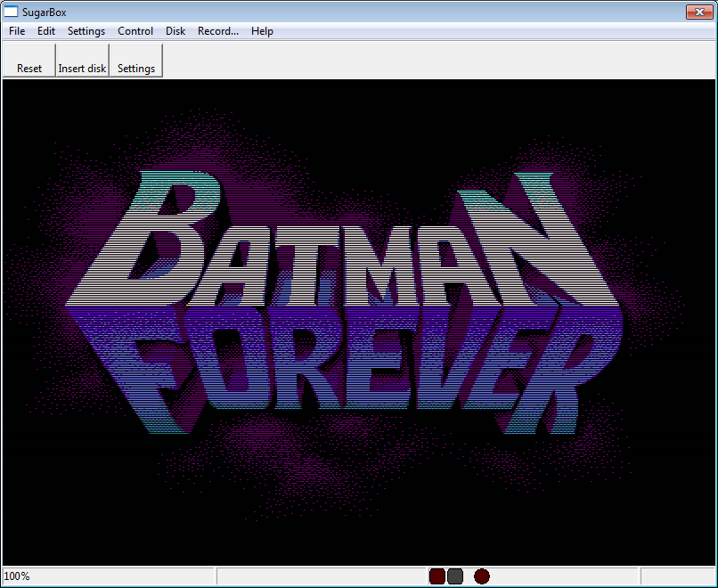Click the SugarBox title bar text
This screenshot has height=588, width=718.
(x=45, y=12)
